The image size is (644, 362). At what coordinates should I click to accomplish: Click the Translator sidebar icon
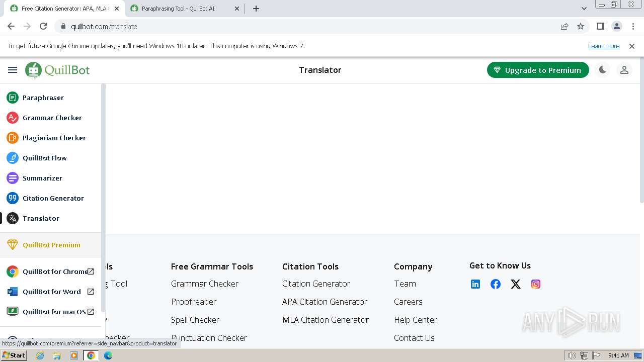point(13,218)
